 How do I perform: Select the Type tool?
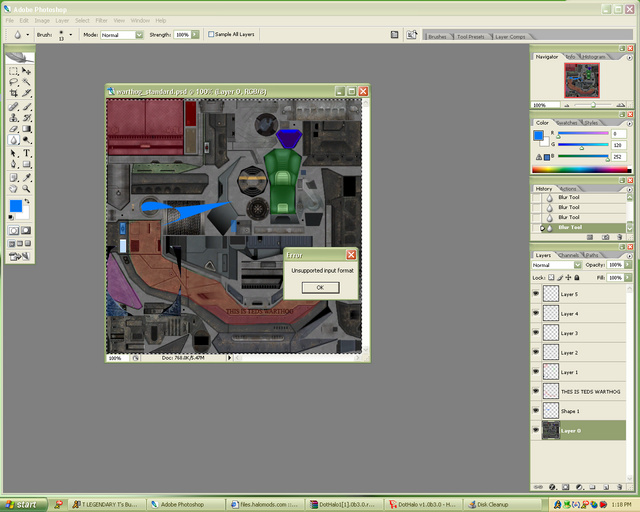coord(26,154)
